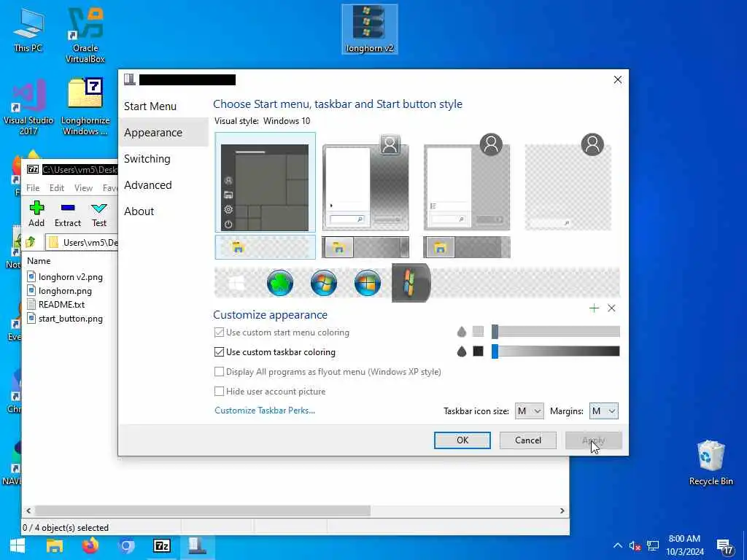Screen dimensions: 747x560
Task: Open the black taskbar color swatch
Action: tap(478, 351)
